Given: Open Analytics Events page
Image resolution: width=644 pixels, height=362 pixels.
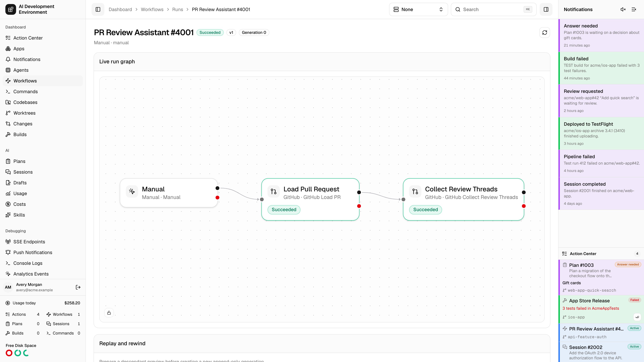Looking at the screenshot, I should 43,274.
